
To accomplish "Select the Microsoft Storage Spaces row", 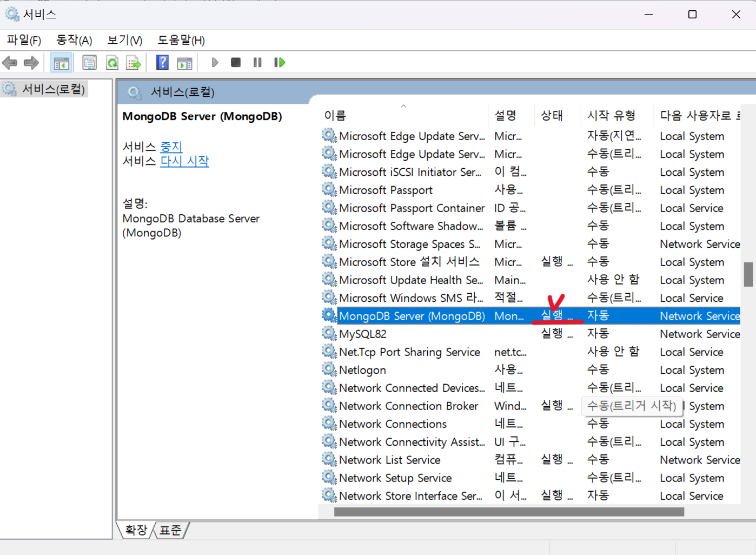I will 530,244.
